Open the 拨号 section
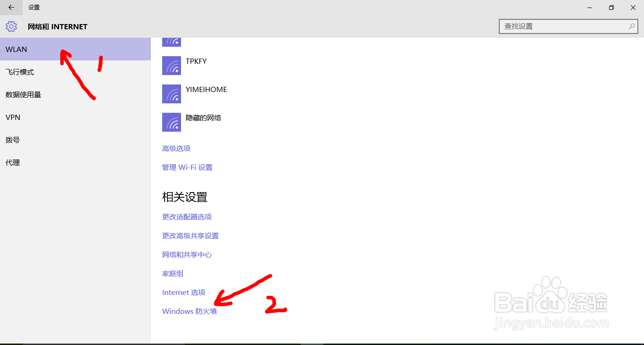The image size is (644, 345). coord(13,140)
